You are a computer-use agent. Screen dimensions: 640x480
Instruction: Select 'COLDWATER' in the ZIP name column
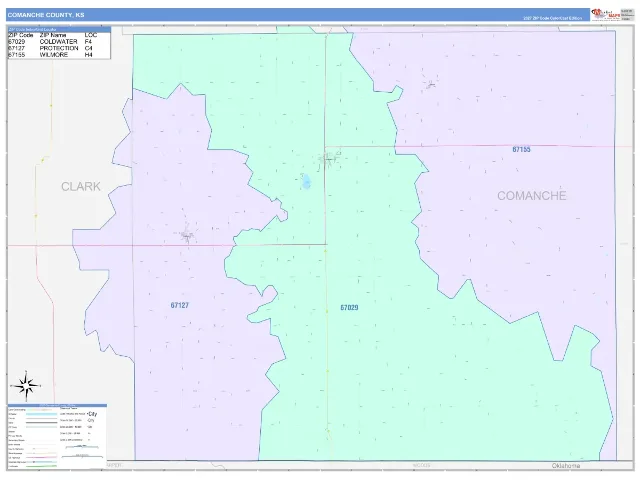[x=58, y=42]
